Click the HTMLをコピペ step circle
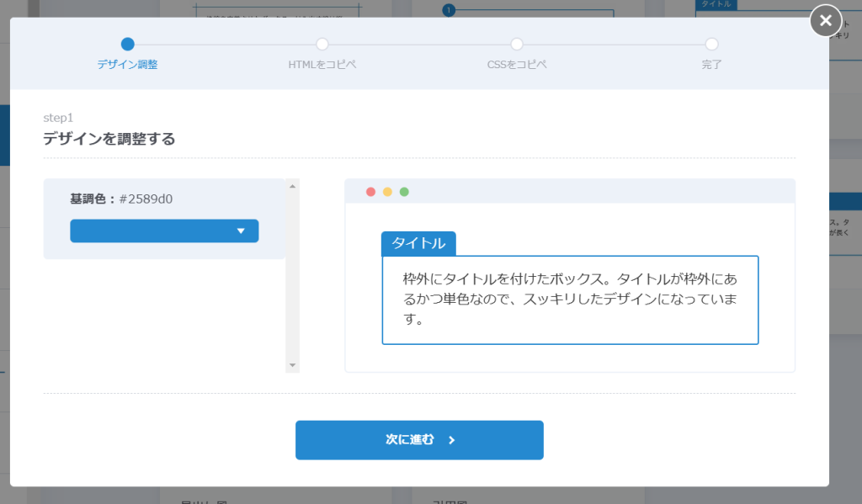The height and width of the screenshot is (504, 862). (322, 44)
